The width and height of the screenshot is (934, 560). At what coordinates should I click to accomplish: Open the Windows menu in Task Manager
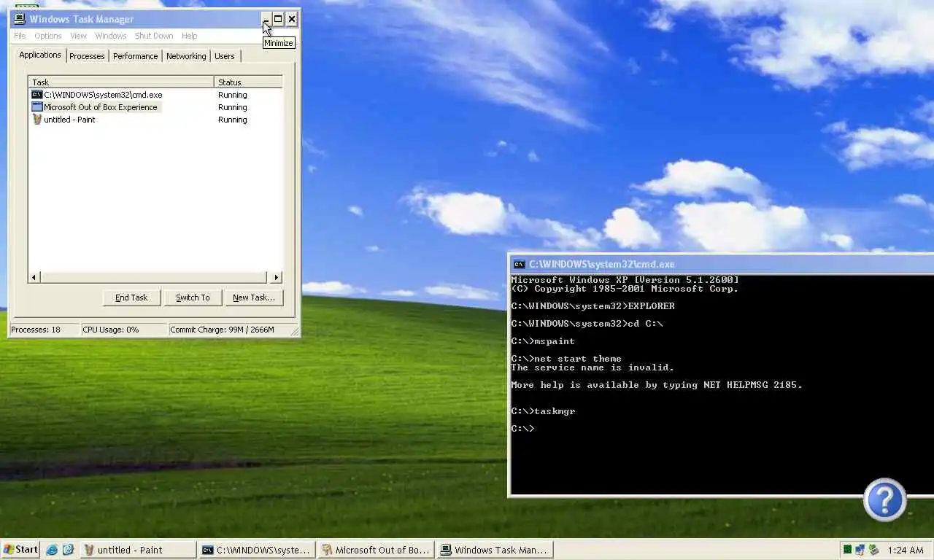click(111, 36)
